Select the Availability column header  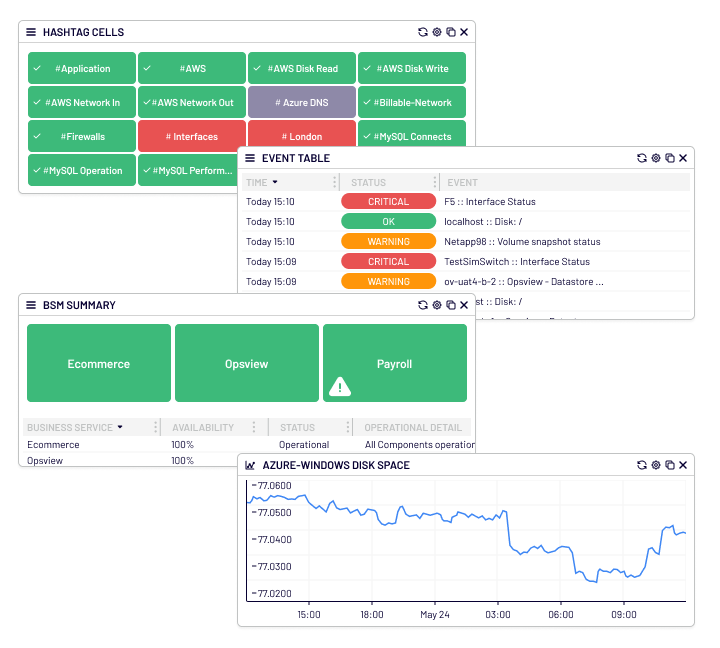[x=202, y=427]
